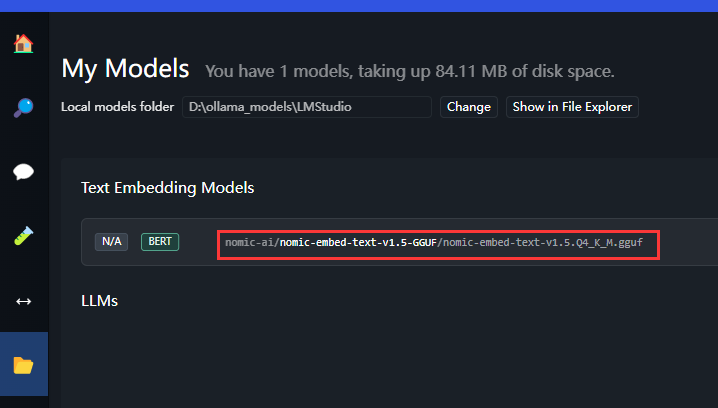Click the LLMs section heading
This screenshot has height=408, width=718.
pyautogui.click(x=99, y=301)
